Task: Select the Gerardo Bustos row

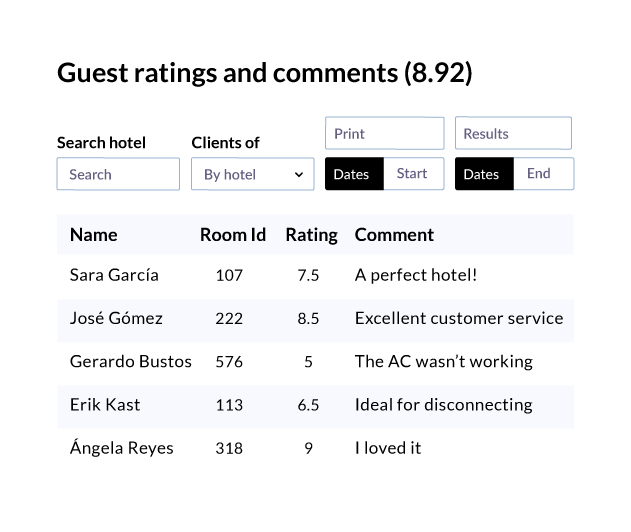Action: click(x=316, y=361)
